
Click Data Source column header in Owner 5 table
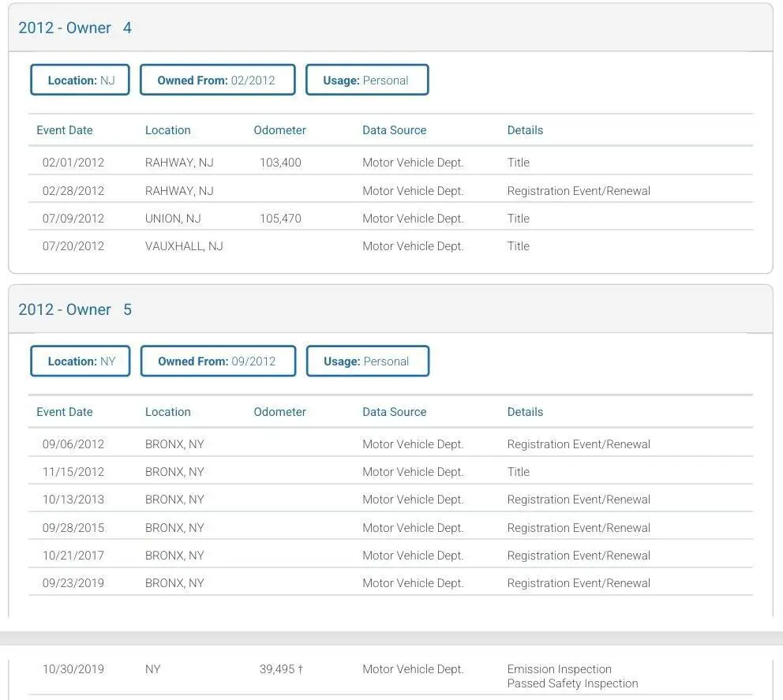click(x=394, y=412)
